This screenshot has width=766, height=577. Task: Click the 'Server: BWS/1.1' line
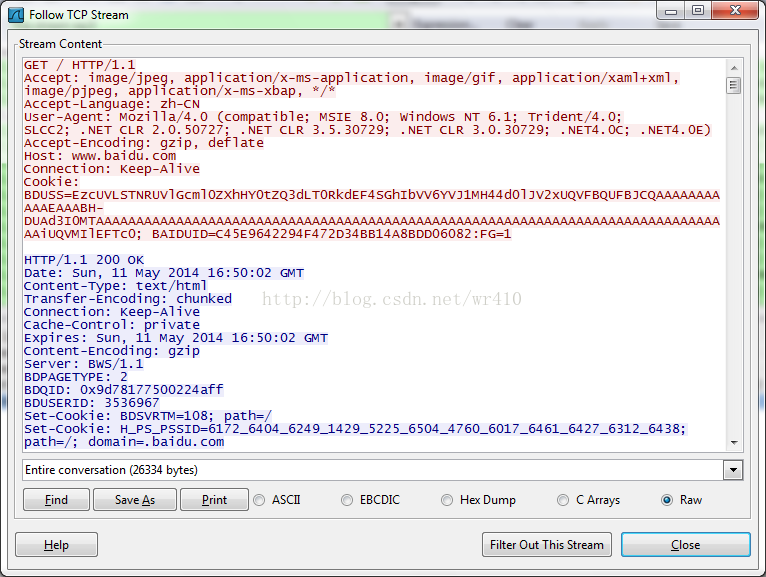pos(84,363)
